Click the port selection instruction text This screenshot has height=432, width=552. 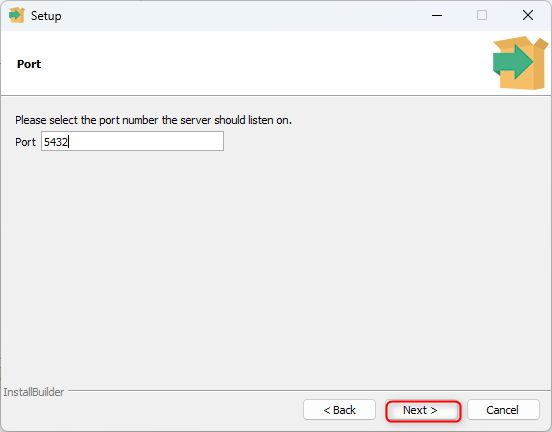click(153, 120)
